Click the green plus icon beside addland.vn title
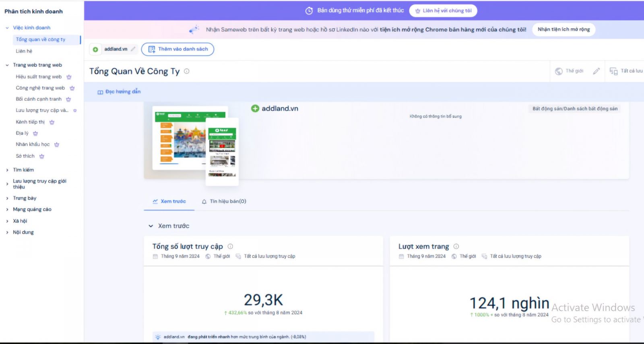This screenshot has height=344, width=644. [x=255, y=109]
